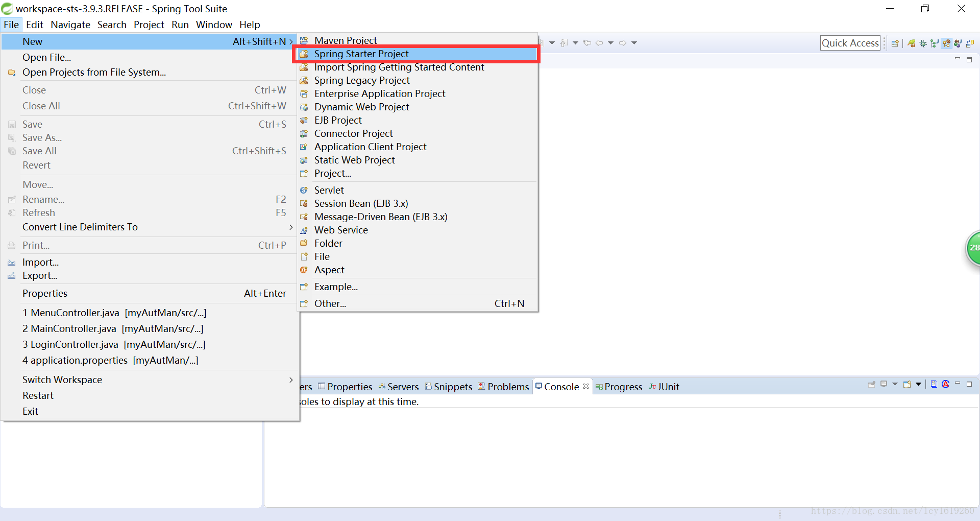Select Servlet in New submenu
The height and width of the screenshot is (521, 980).
pos(416,190)
